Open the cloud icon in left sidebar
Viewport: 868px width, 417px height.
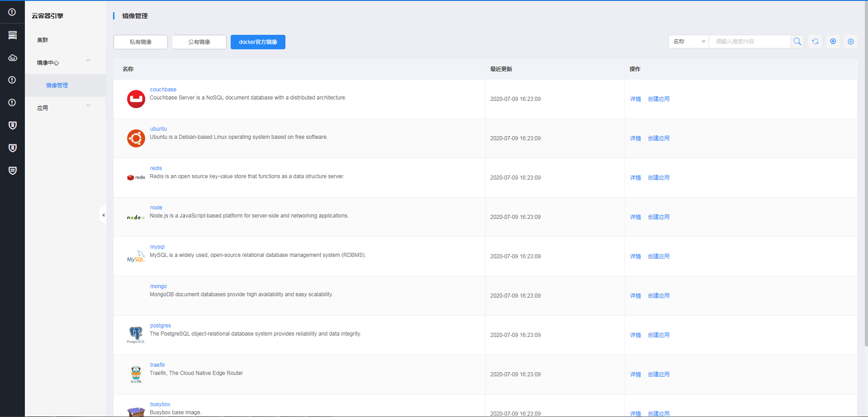click(x=13, y=57)
